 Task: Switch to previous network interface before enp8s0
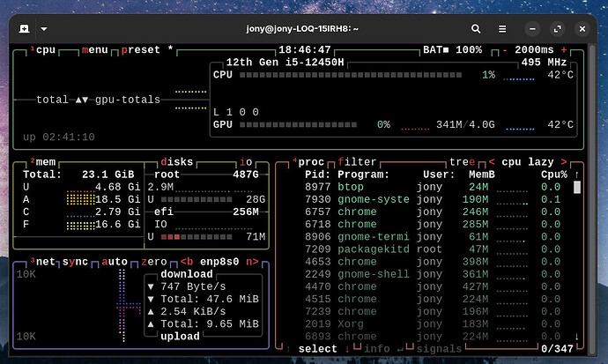(x=186, y=262)
